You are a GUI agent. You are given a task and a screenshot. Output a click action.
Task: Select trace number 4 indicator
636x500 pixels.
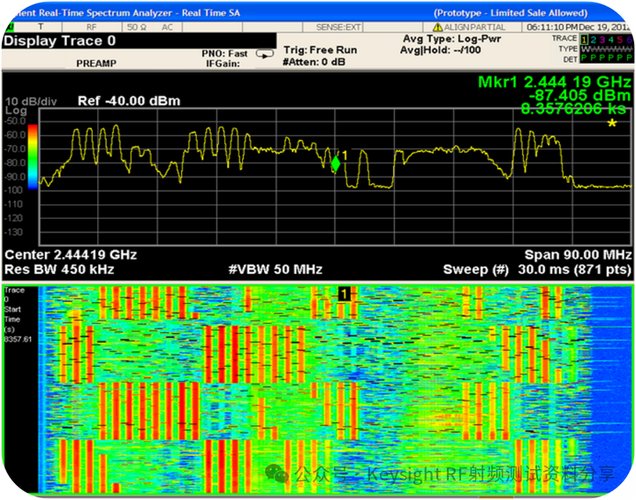(x=611, y=39)
